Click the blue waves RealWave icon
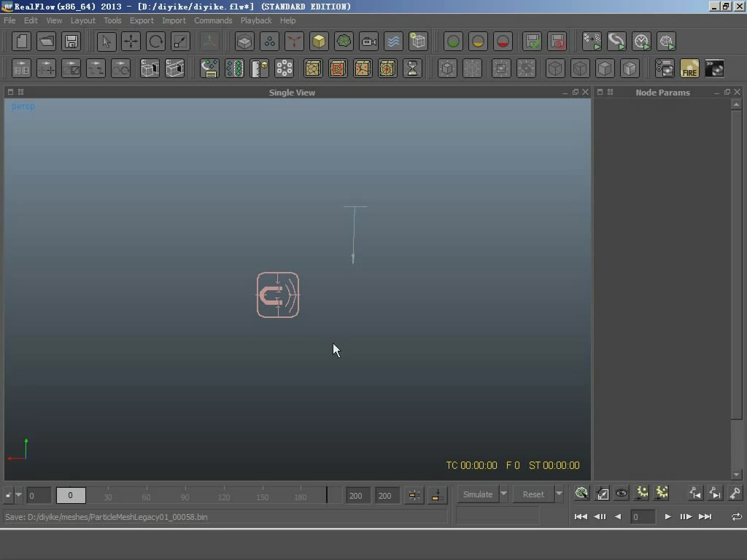This screenshot has height=560, width=747. pyautogui.click(x=393, y=42)
